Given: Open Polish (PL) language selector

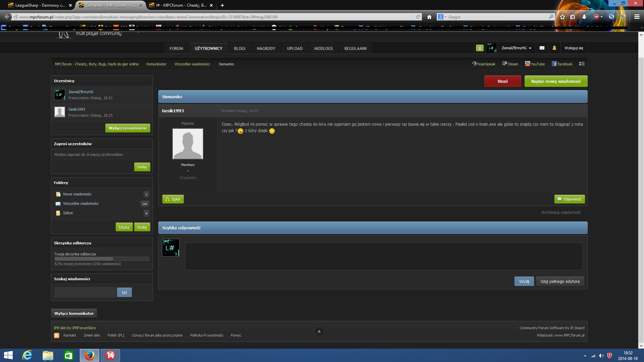Looking at the screenshot, I should [116, 335].
